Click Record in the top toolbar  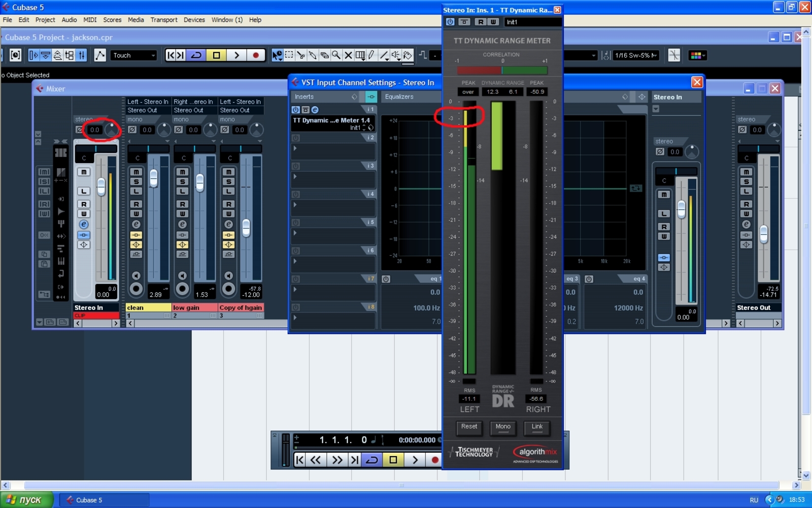[x=256, y=55]
